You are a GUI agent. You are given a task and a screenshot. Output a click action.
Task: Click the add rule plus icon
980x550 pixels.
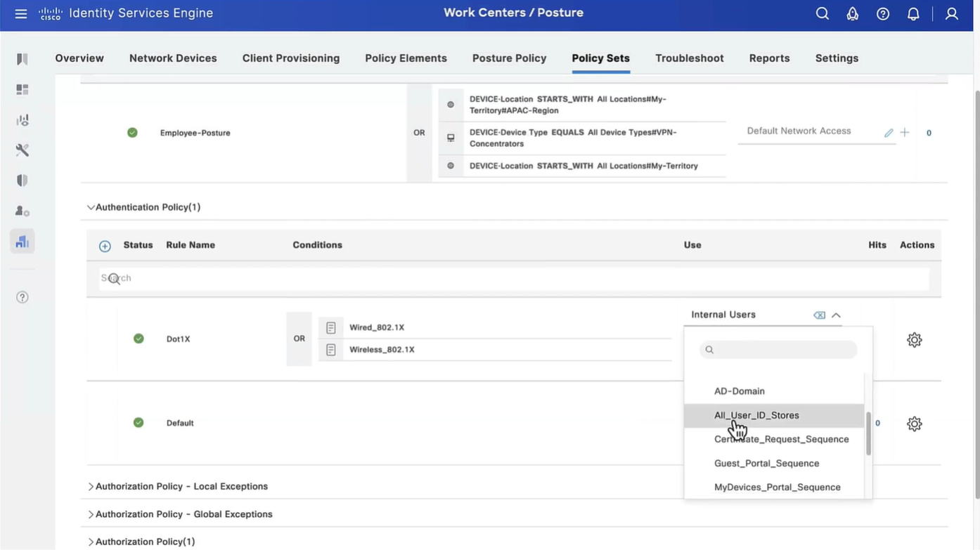tap(105, 246)
